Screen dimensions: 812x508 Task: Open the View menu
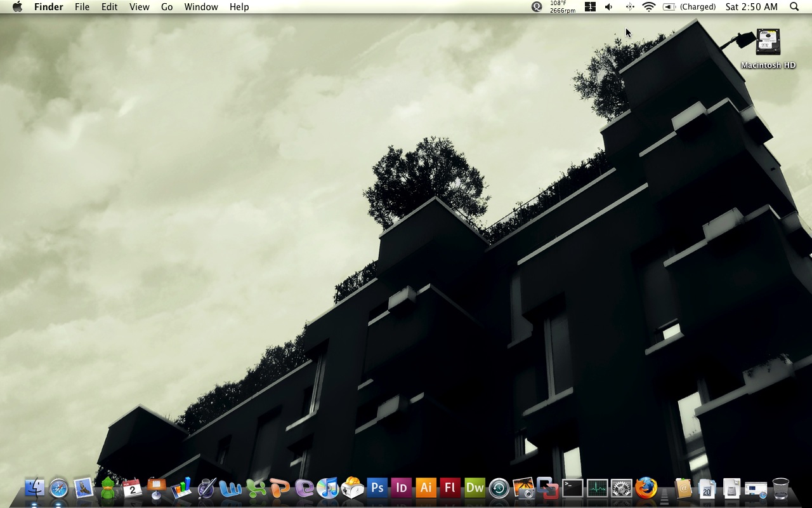(x=140, y=7)
